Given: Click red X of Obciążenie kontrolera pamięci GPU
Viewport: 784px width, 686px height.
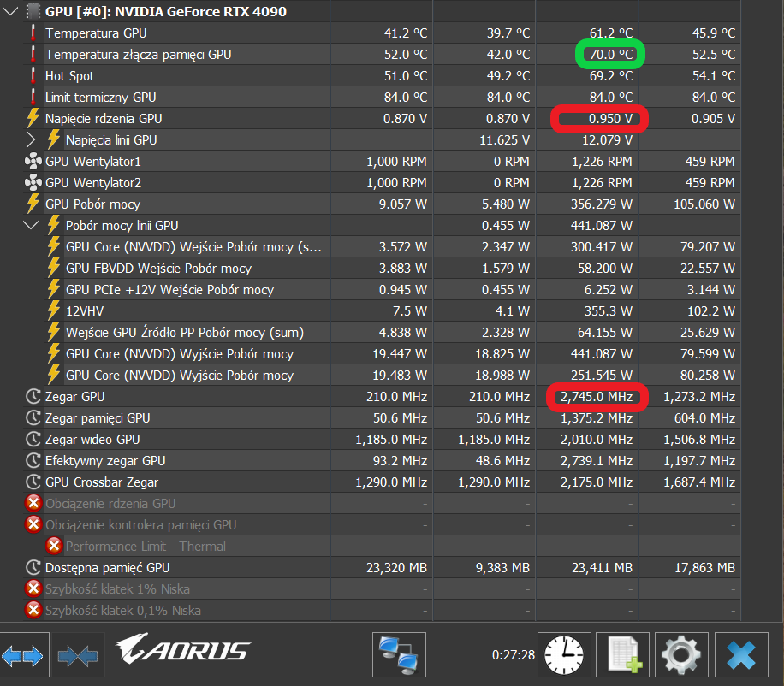Looking at the screenshot, I should click(x=33, y=524).
